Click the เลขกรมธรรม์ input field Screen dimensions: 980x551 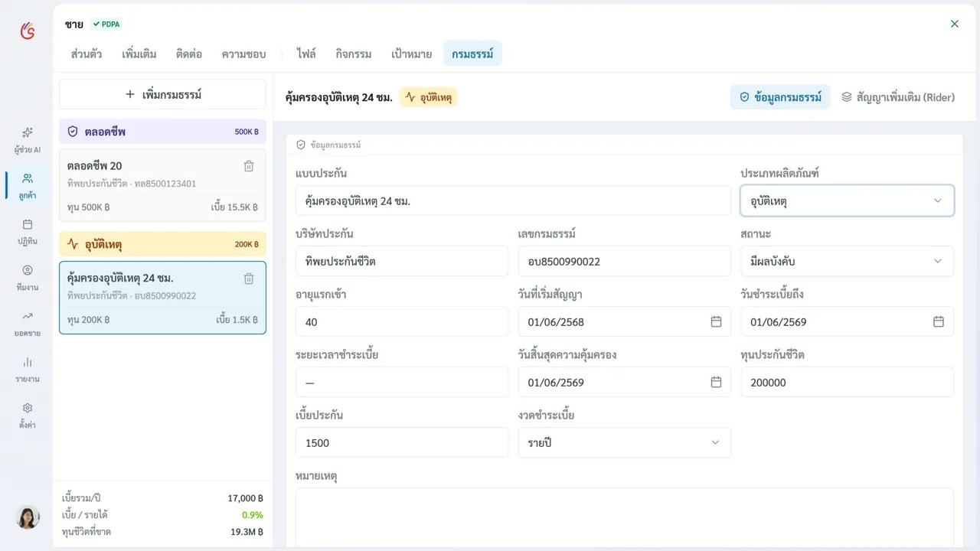tap(625, 261)
